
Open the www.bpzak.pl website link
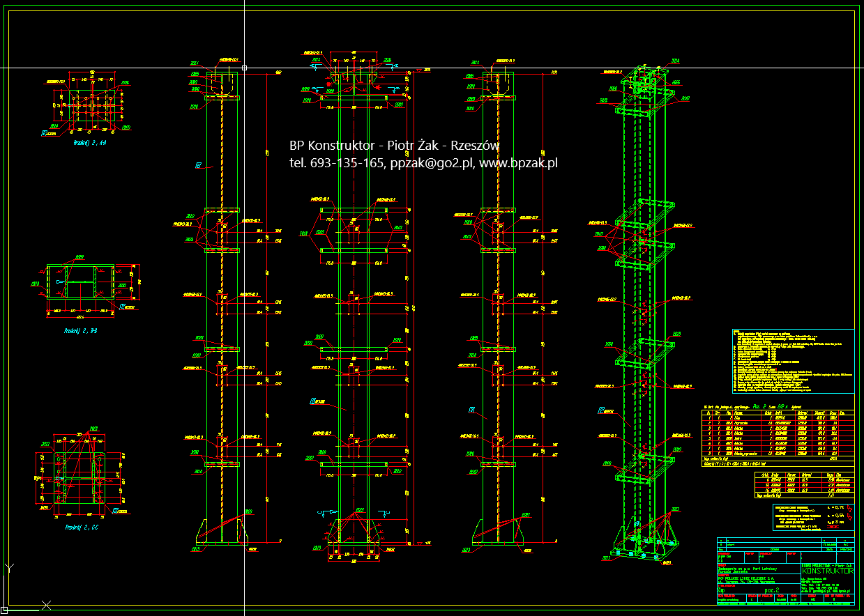click(x=519, y=163)
